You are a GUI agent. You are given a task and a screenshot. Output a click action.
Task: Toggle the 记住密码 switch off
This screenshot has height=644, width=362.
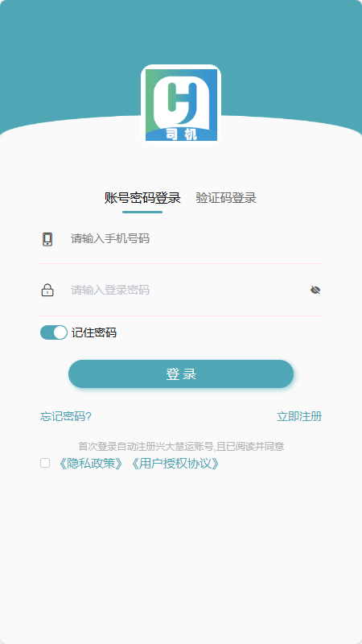point(54,332)
